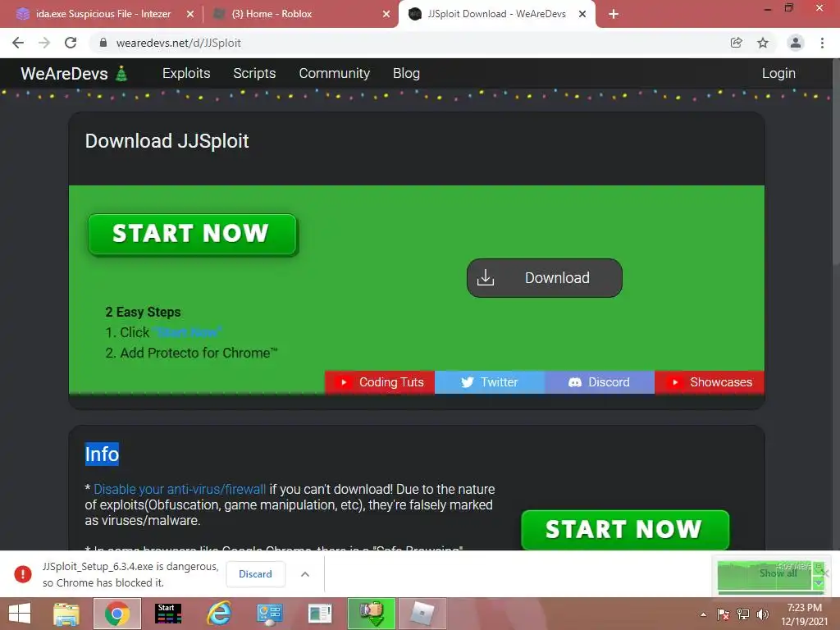The width and height of the screenshot is (840, 630).
Task: Bookmark the page with the star icon
Action: (763, 43)
